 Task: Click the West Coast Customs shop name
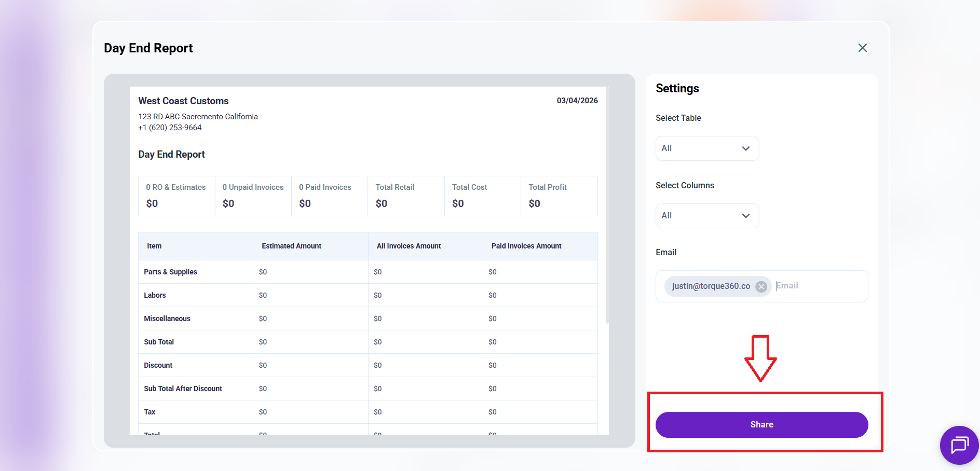pyautogui.click(x=183, y=101)
